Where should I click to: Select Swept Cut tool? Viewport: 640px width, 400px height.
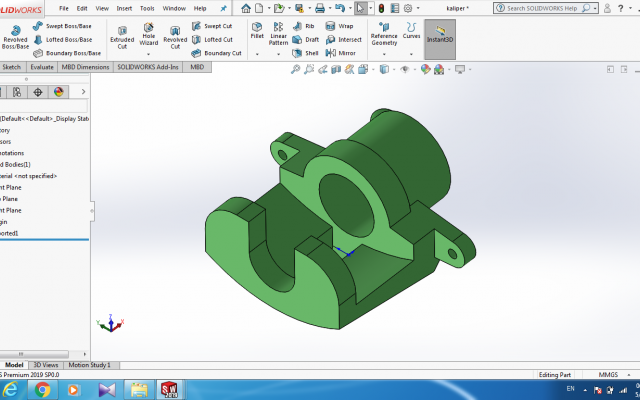click(x=212, y=26)
